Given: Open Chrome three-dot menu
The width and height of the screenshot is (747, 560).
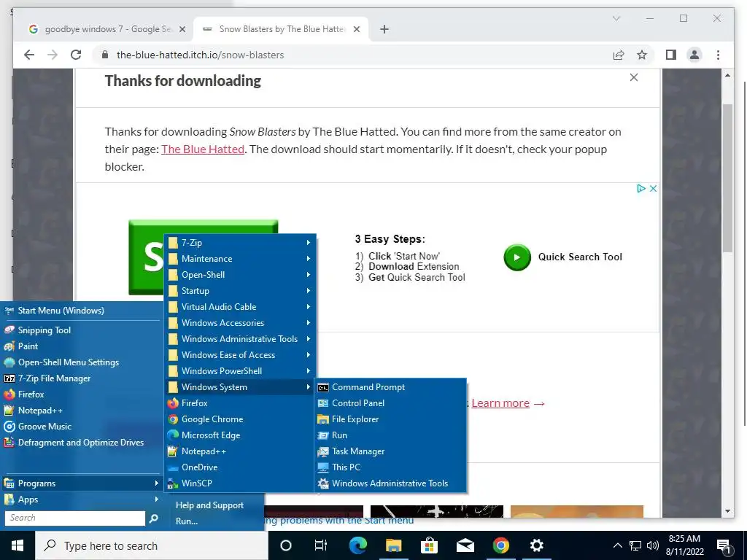Looking at the screenshot, I should click(718, 55).
